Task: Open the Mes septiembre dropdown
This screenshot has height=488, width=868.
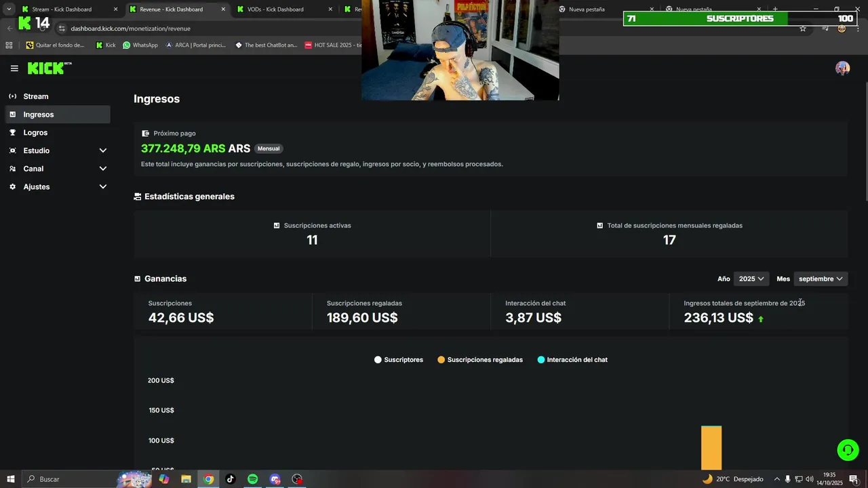Action: click(x=821, y=279)
